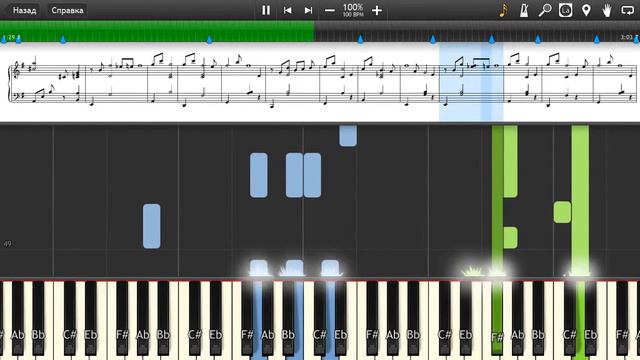Select the first bookmark marker in gray timeline
This screenshot has height=360, width=640.
(360, 39)
